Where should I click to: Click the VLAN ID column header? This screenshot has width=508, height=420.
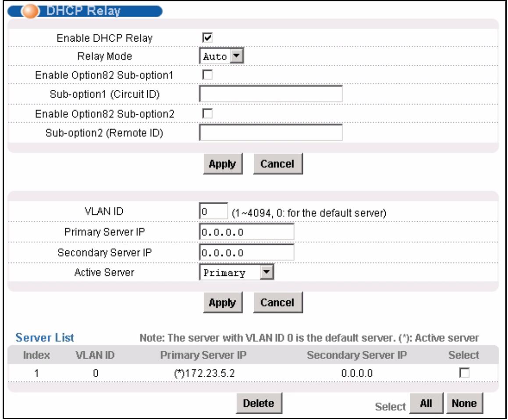[95, 355]
